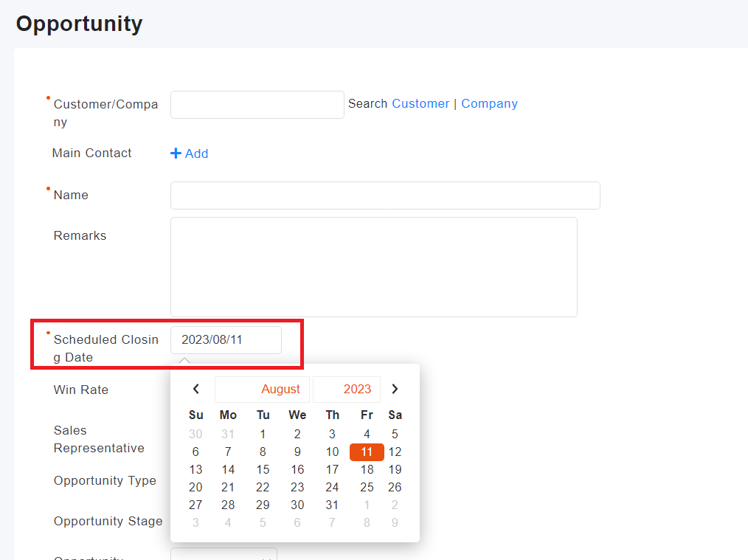Open the 2023 year dropdown
This screenshot has width=748, height=560.
tap(347, 389)
